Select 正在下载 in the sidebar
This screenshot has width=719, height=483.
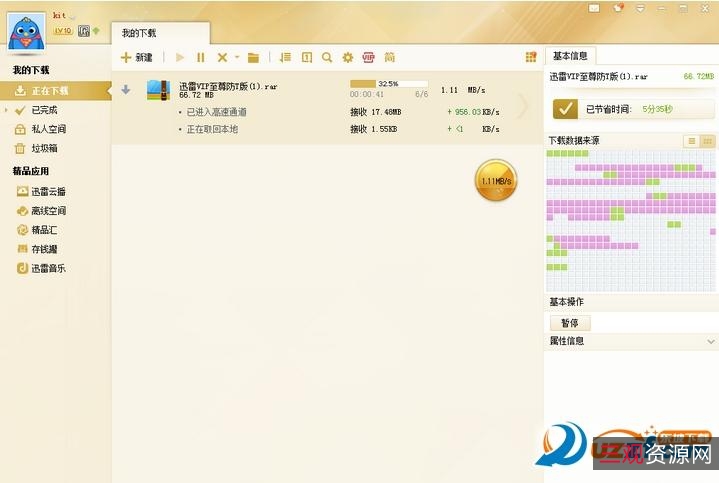click(55, 90)
